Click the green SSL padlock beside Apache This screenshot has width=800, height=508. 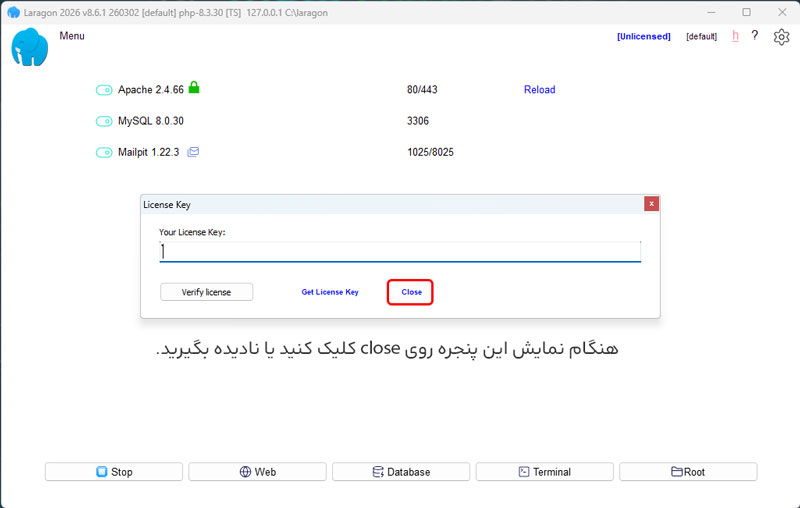[194, 87]
